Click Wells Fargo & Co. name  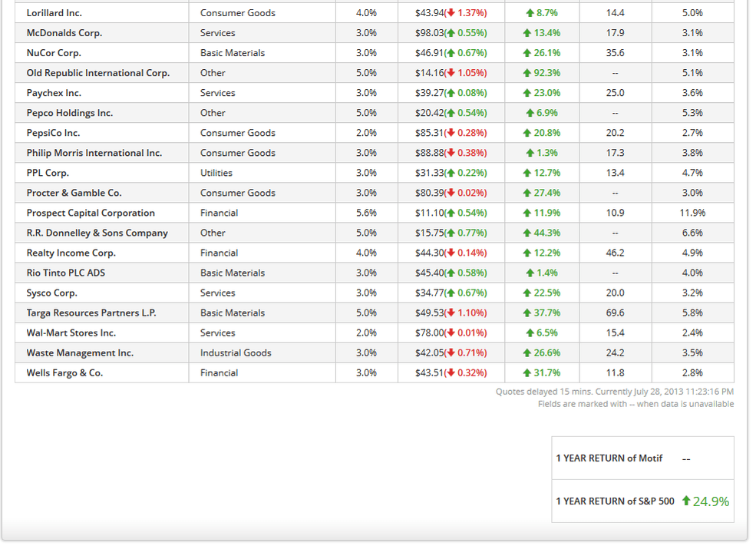point(64,373)
